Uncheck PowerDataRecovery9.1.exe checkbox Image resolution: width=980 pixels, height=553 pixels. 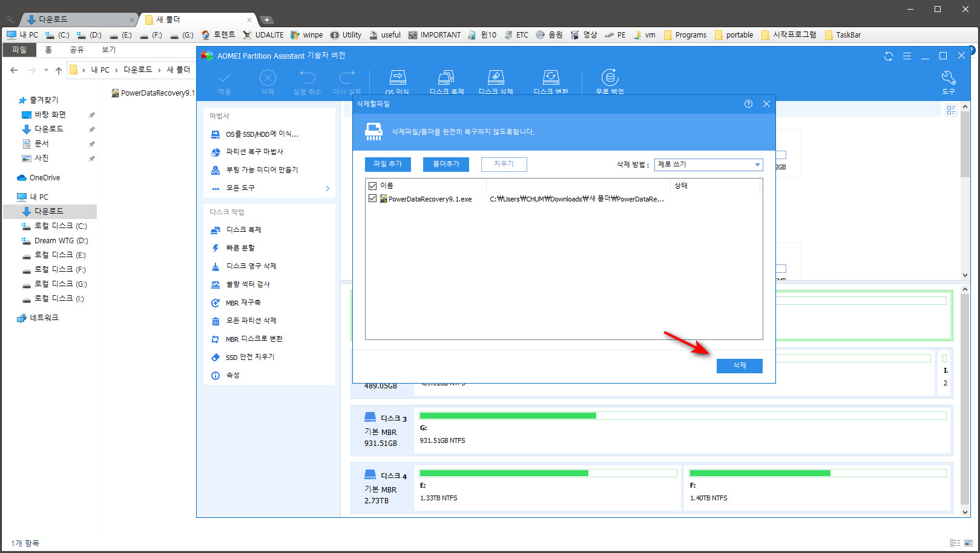[x=373, y=198]
